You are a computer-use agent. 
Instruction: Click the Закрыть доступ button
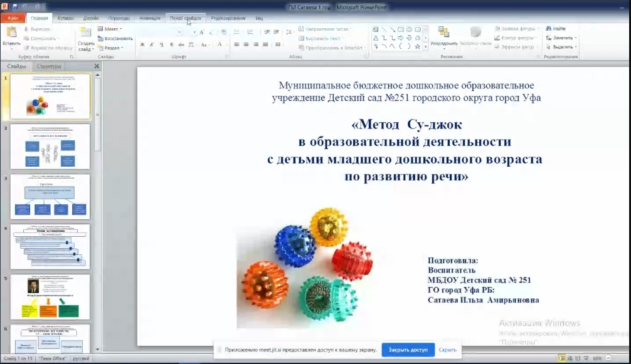408,350
